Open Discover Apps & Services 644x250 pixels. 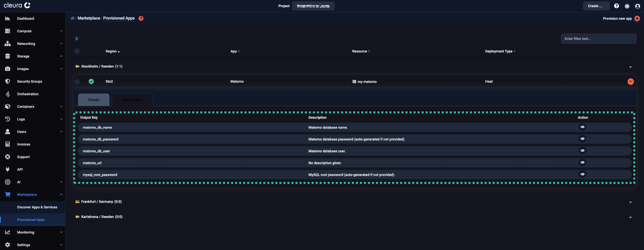point(37,207)
